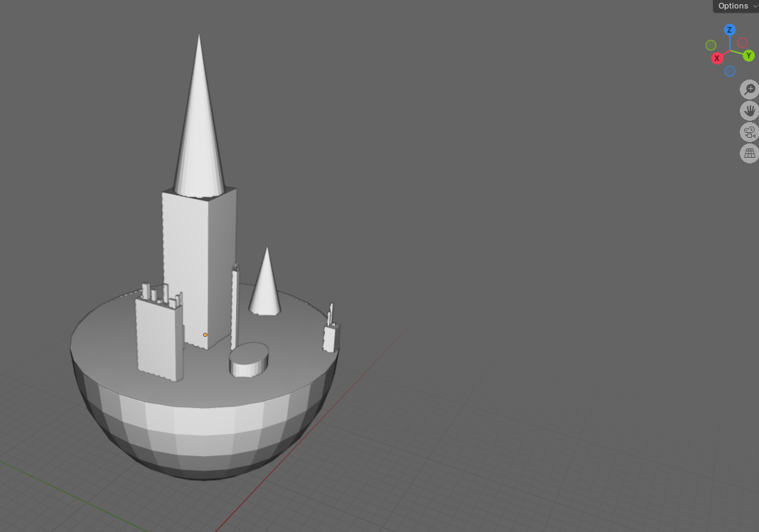Toggle perspective/orthographic grid button
Image resolution: width=759 pixels, height=532 pixels.
(749, 153)
